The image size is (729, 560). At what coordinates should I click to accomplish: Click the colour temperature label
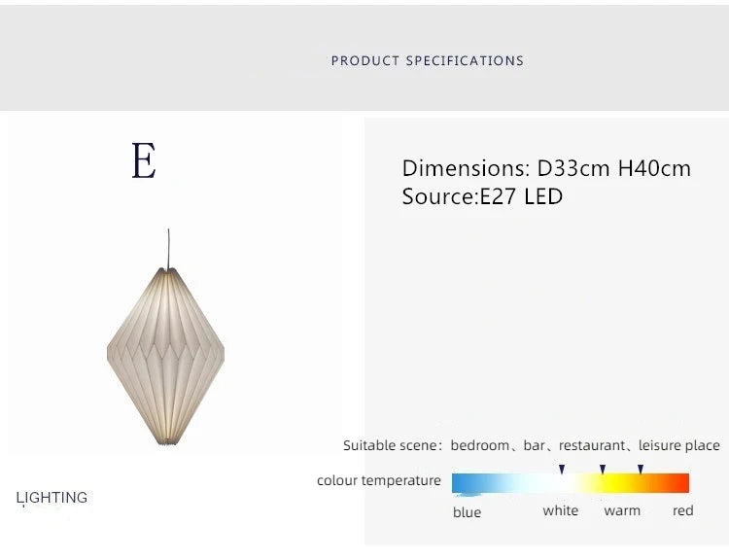click(x=378, y=480)
